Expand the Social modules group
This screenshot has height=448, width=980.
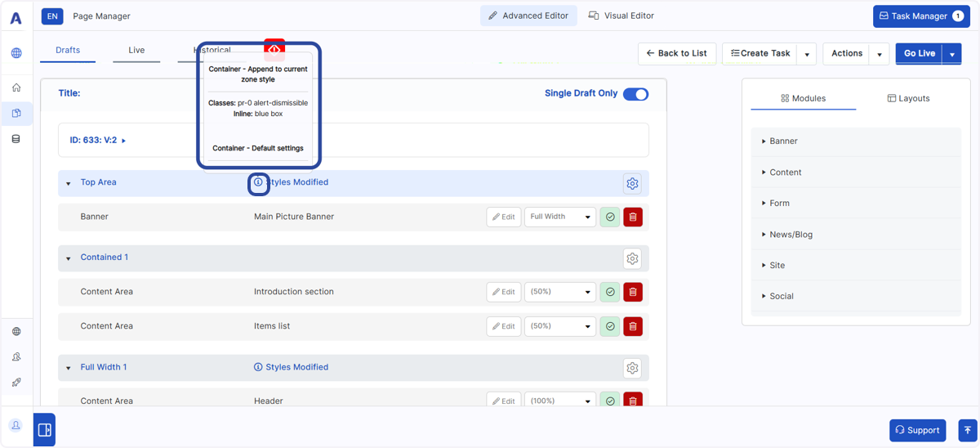pyautogui.click(x=856, y=297)
